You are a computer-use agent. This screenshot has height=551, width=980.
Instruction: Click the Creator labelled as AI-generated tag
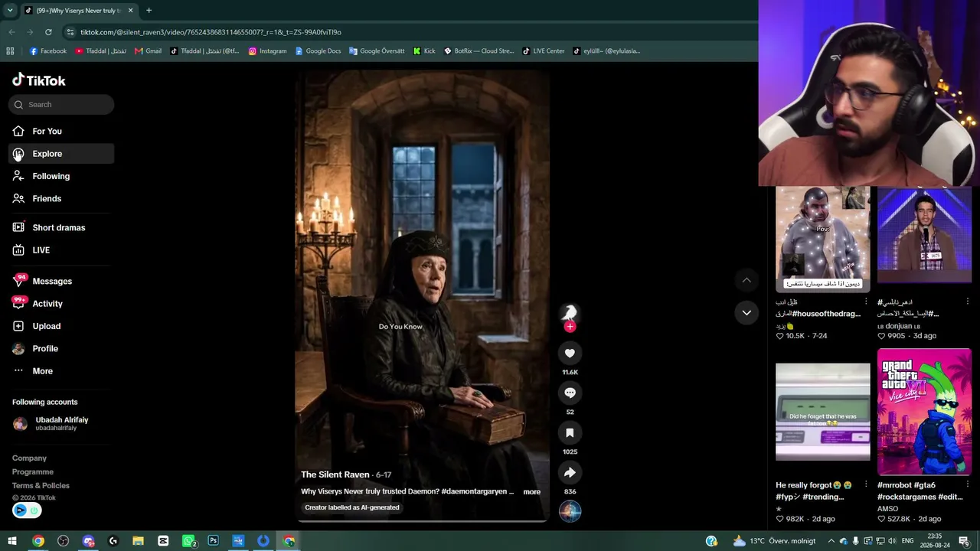pyautogui.click(x=352, y=507)
